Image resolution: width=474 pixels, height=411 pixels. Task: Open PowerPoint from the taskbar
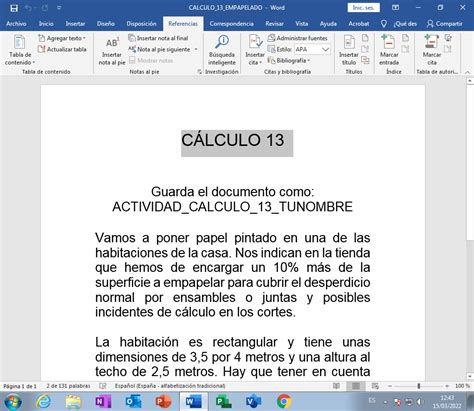[x=163, y=401]
